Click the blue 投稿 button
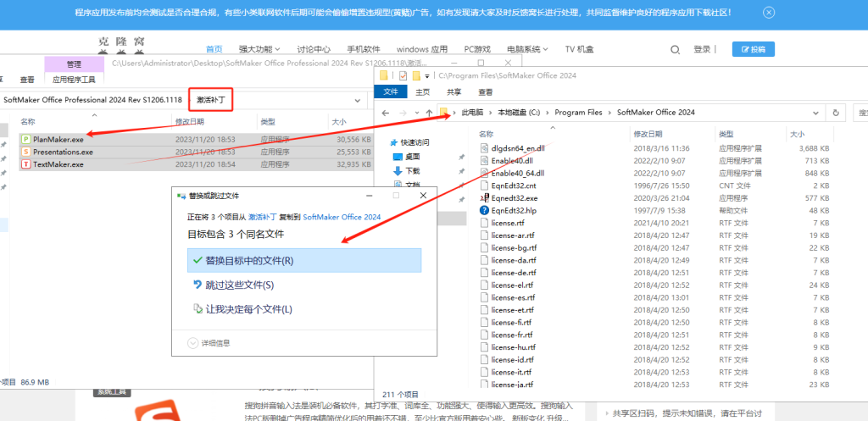This screenshot has width=868, height=421. pos(753,48)
